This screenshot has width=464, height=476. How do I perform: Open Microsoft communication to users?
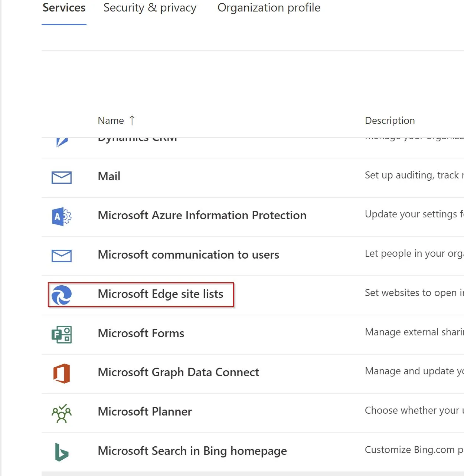coord(188,255)
